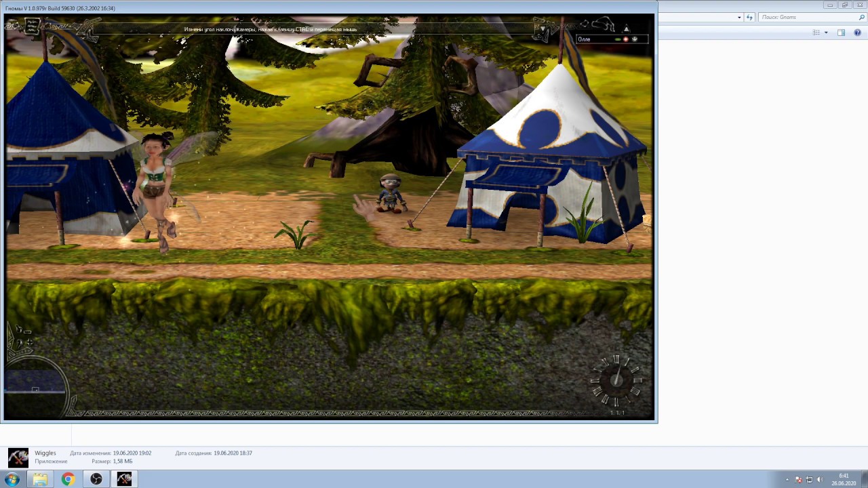Click the Wiggles file name in details pane
The image size is (868, 488).
[45, 453]
